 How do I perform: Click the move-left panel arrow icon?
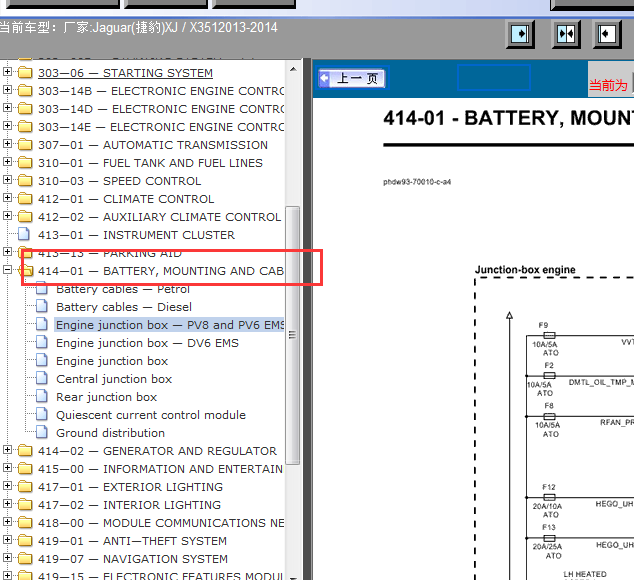[607, 34]
